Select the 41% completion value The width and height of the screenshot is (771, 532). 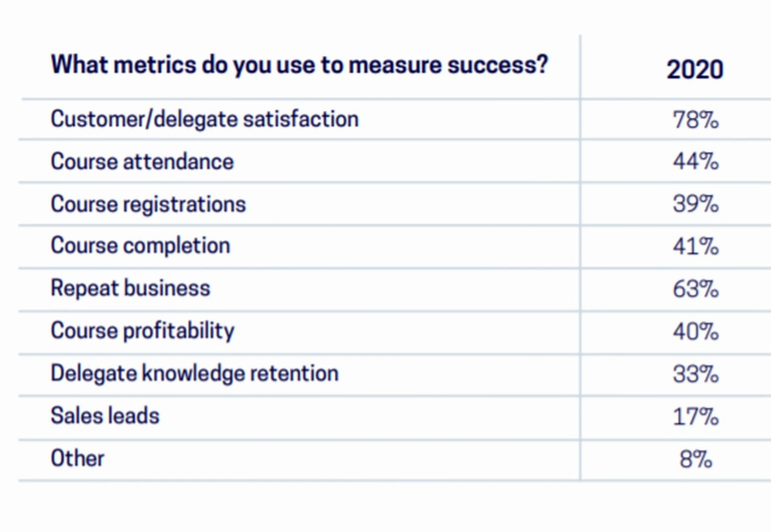[696, 247]
